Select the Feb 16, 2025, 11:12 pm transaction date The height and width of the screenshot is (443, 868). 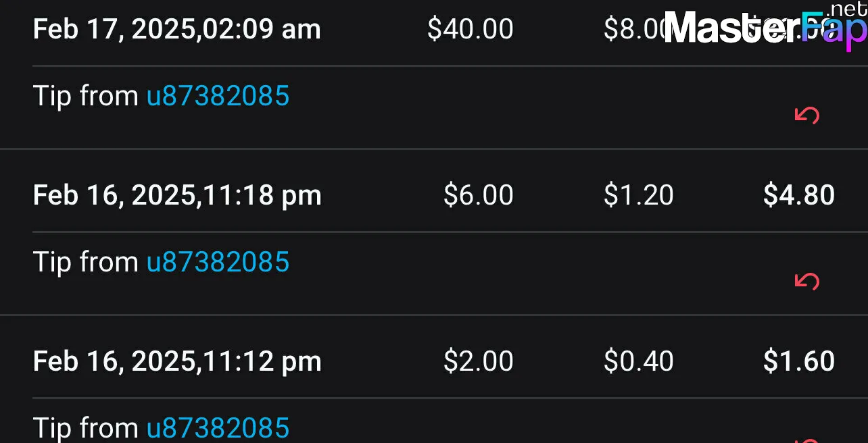[x=177, y=362]
